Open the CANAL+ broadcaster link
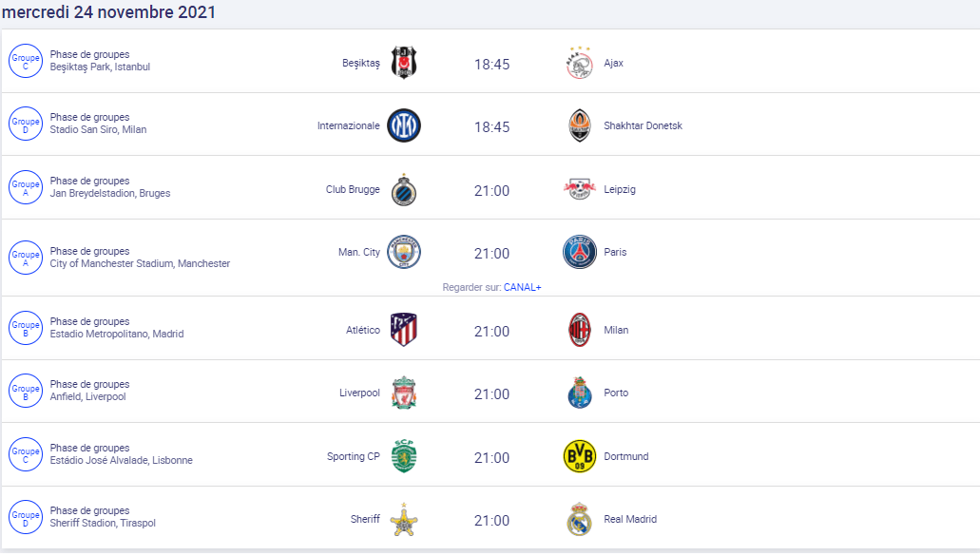The width and height of the screenshot is (980, 556). click(523, 287)
